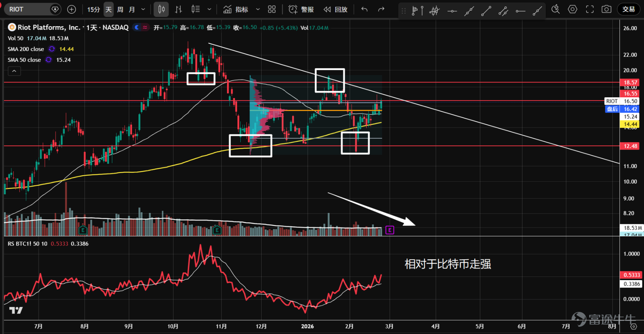Redo the last chart action
The height and width of the screenshot is (334, 644).
point(381,9)
